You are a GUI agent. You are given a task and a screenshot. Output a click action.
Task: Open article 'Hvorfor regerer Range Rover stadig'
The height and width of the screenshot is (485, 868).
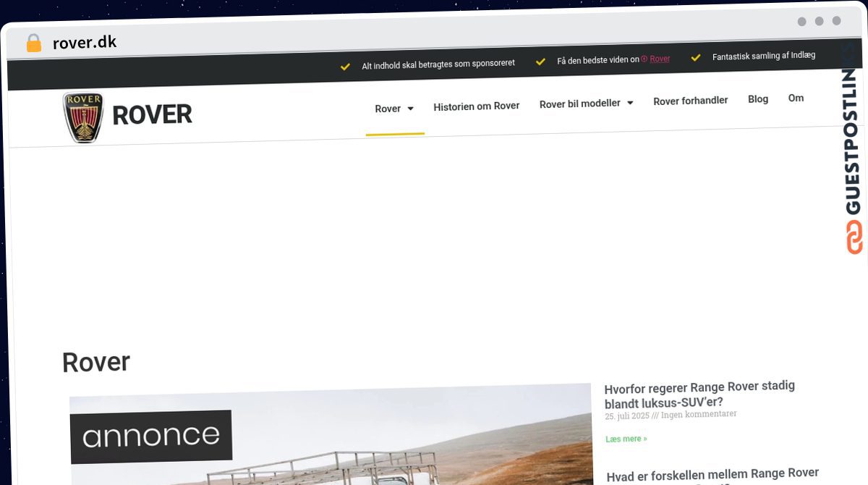coord(699,394)
